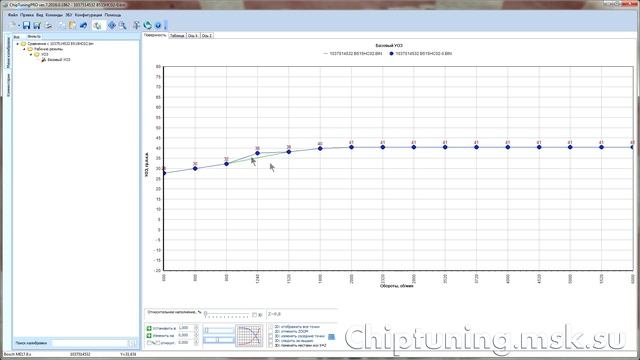
Task: Select the Фильтр tab in left panel
Action: (34, 37)
